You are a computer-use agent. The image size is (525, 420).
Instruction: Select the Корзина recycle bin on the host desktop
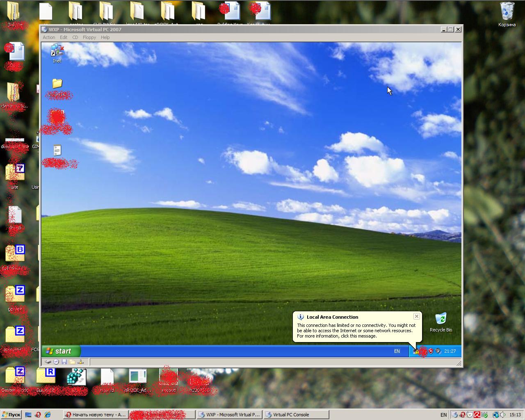507,14
